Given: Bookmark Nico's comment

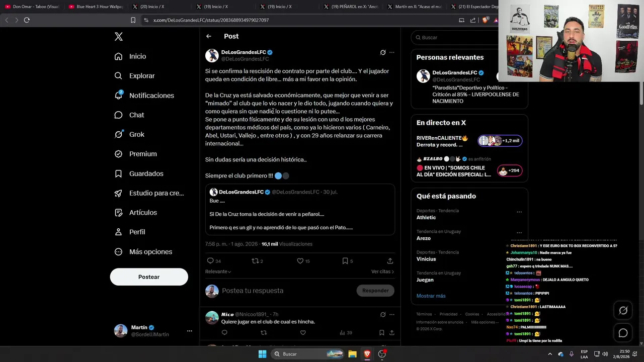Looking at the screenshot, I should 381,333.
